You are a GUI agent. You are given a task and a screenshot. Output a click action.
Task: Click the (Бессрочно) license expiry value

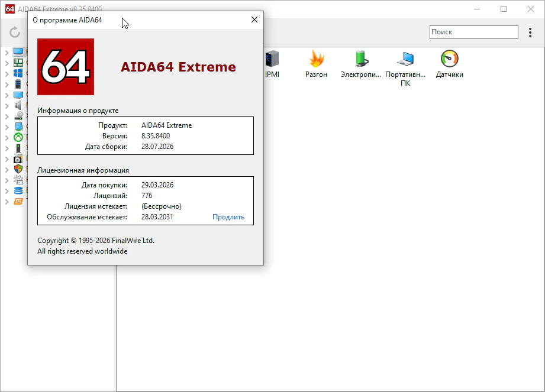click(162, 206)
